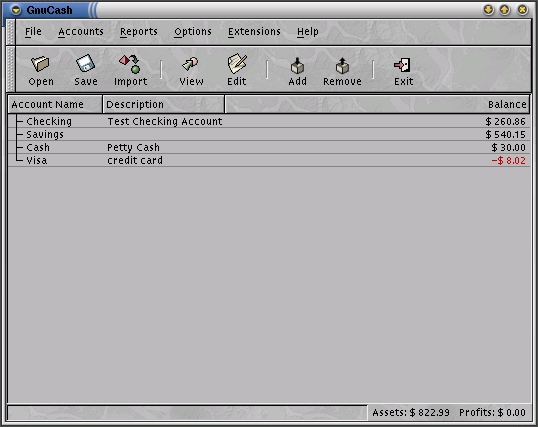Screen dimensions: 538x427
Task: Click the Exit door toolbar icon
Action: [403, 65]
